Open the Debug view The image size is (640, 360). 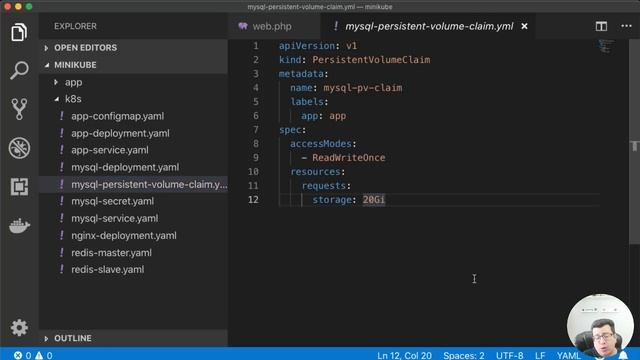[19, 148]
